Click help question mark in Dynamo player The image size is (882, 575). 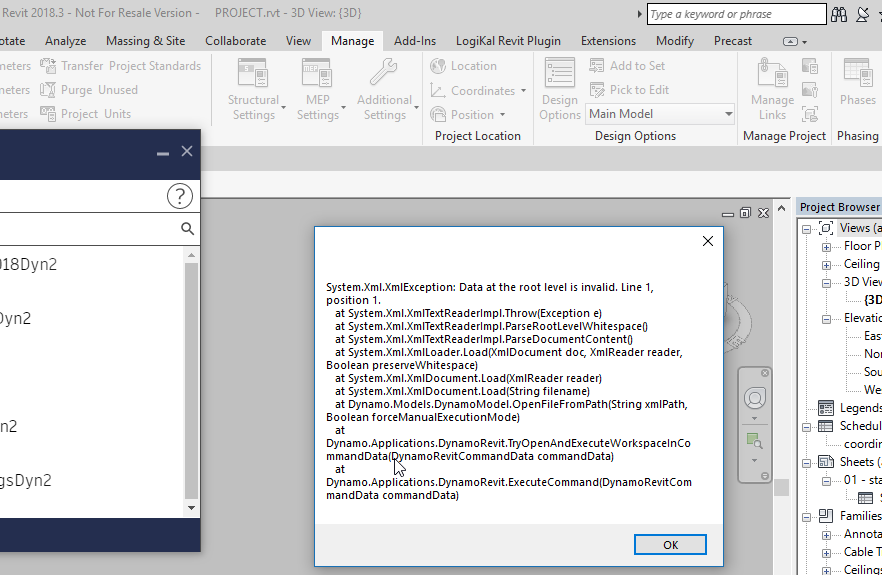tap(180, 196)
